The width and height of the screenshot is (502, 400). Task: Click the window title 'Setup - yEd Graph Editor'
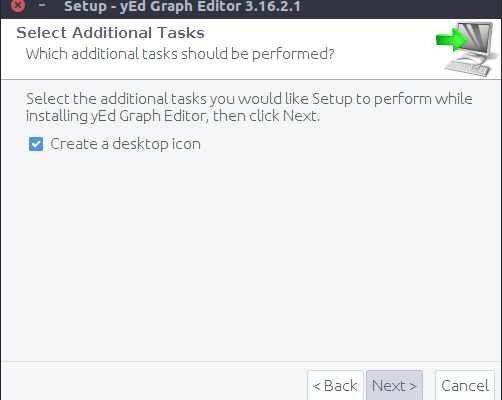click(x=152, y=7)
